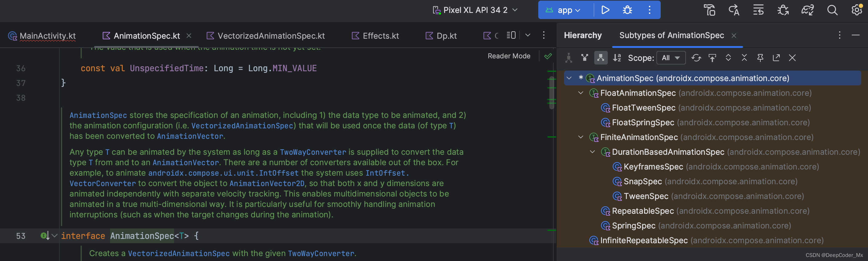Follow androidx.compose.ui.unit.IntOffset link
Screen dimensions: 868x261
tap(223, 173)
